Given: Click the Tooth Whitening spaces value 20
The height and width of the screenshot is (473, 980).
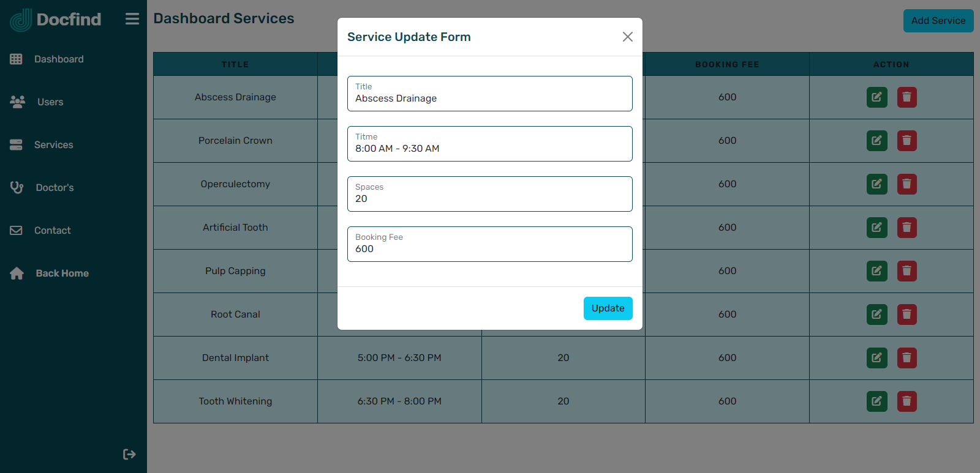Looking at the screenshot, I should [563, 401].
